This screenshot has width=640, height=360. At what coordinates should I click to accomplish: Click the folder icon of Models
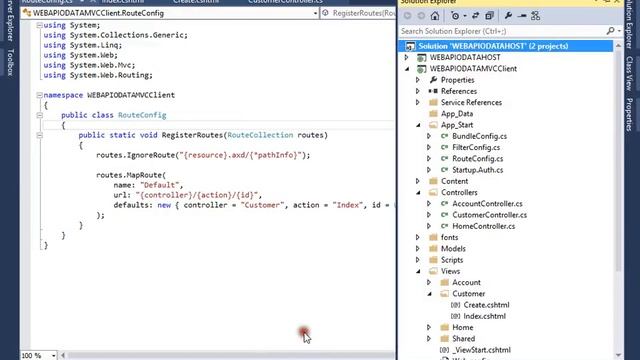433,249
